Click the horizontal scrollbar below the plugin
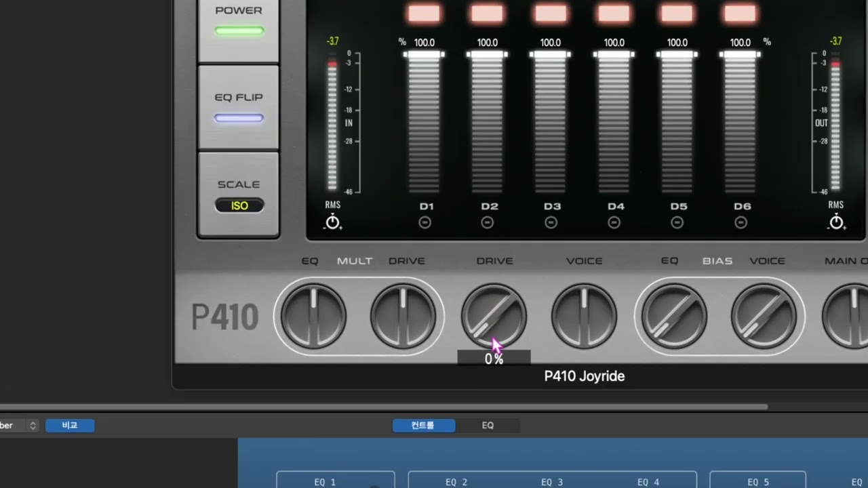This screenshot has width=868, height=488. tap(384, 407)
